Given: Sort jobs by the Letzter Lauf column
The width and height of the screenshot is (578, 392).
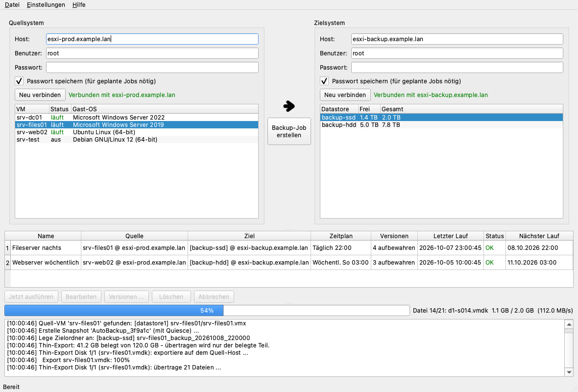Looking at the screenshot, I should 451,236.
